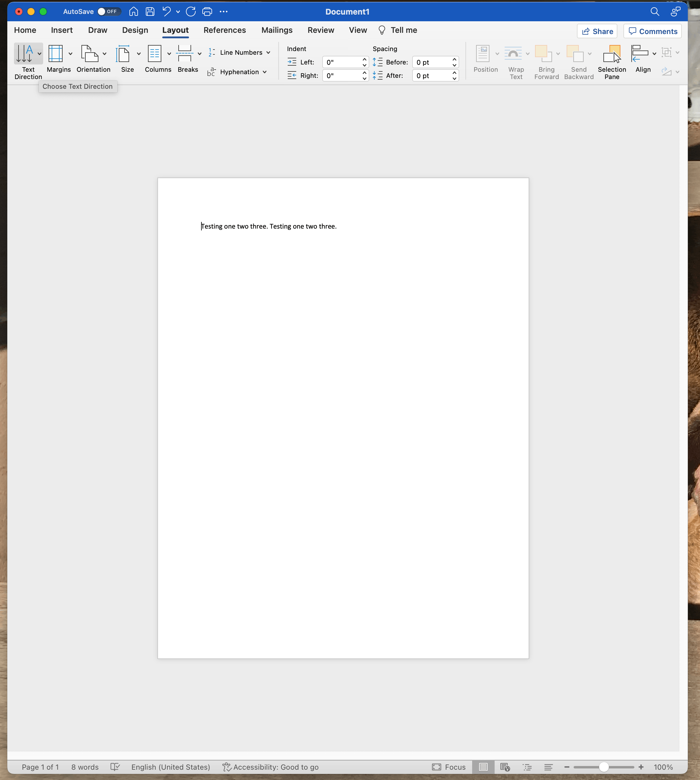The width and height of the screenshot is (700, 780).
Task: Click the Print icon in title bar
Action: pyautogui.click(x=207, y=12)
